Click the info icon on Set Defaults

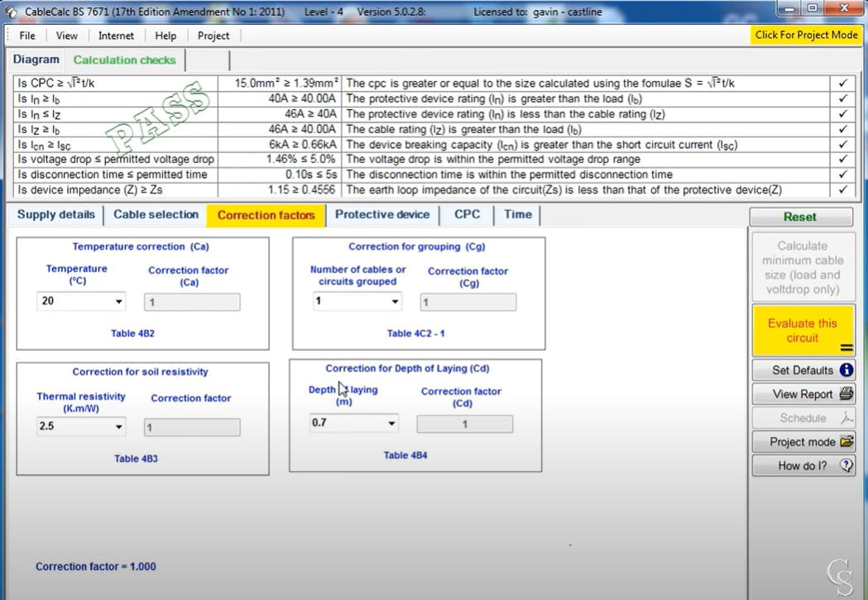coord(846,370)
